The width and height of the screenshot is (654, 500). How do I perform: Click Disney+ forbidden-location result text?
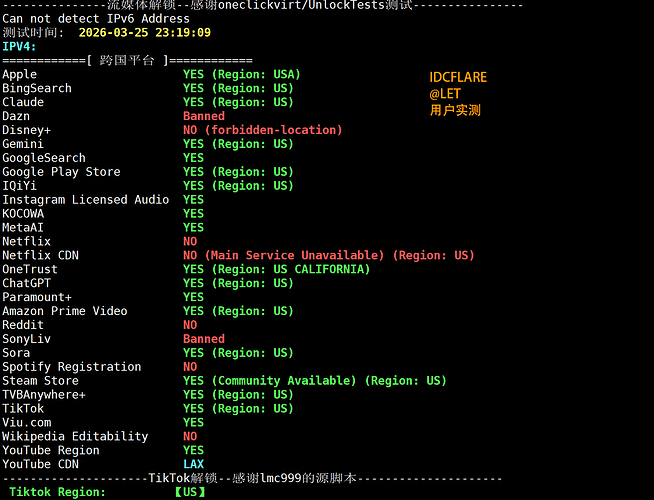click(x=263, y=130)
